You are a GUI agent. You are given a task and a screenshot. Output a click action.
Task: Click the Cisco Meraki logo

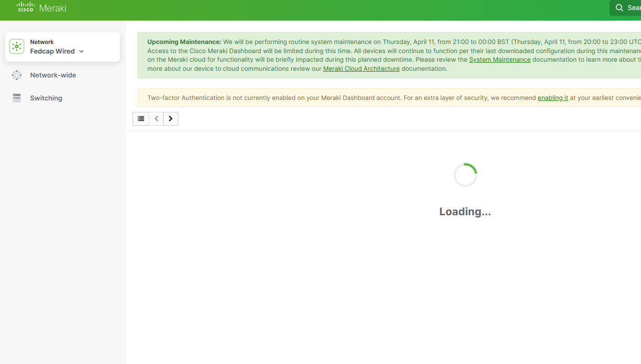click(x=41, y=8)
